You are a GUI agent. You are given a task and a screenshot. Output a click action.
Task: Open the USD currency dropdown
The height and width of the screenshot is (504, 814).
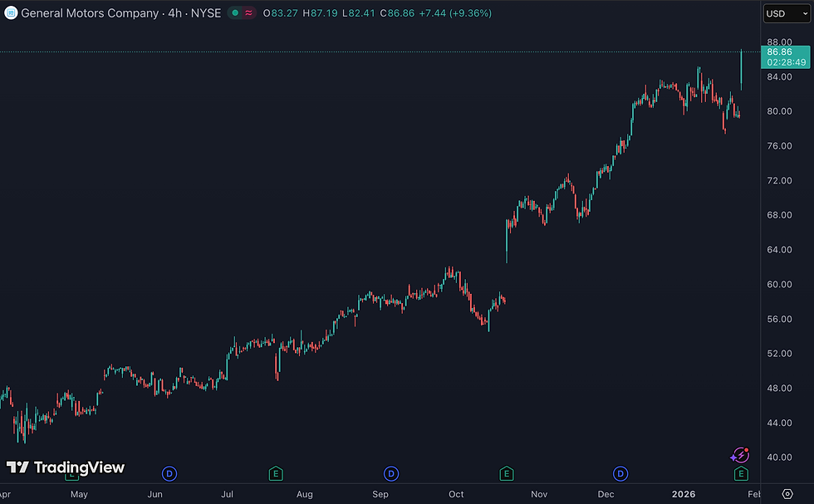coord(787,13)
